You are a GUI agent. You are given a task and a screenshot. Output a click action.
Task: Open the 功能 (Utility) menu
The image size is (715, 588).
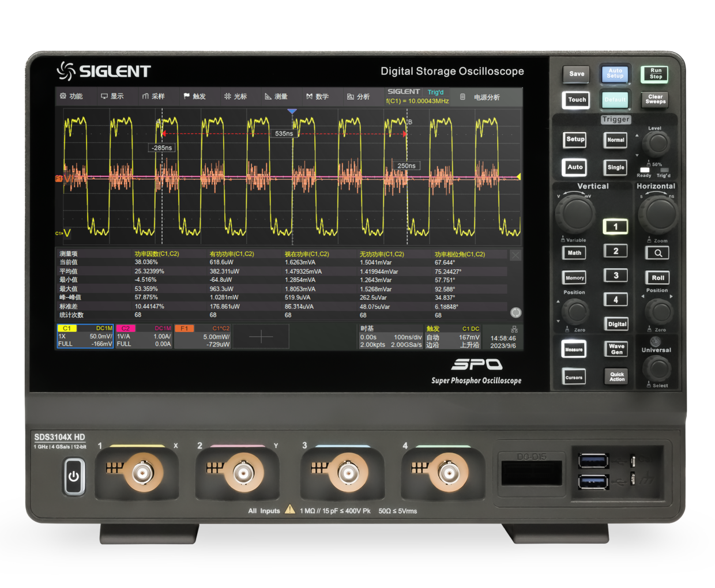(71, 96)
